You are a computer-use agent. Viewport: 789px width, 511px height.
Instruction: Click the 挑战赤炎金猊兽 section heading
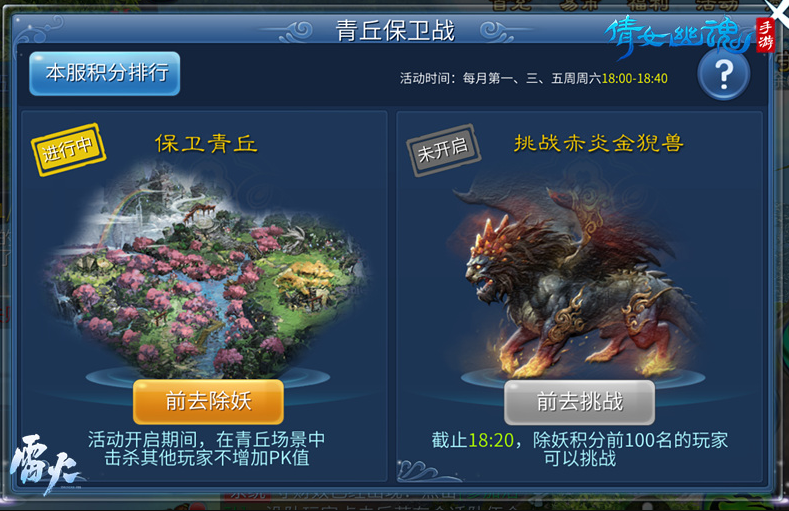[x=599, y=143]
